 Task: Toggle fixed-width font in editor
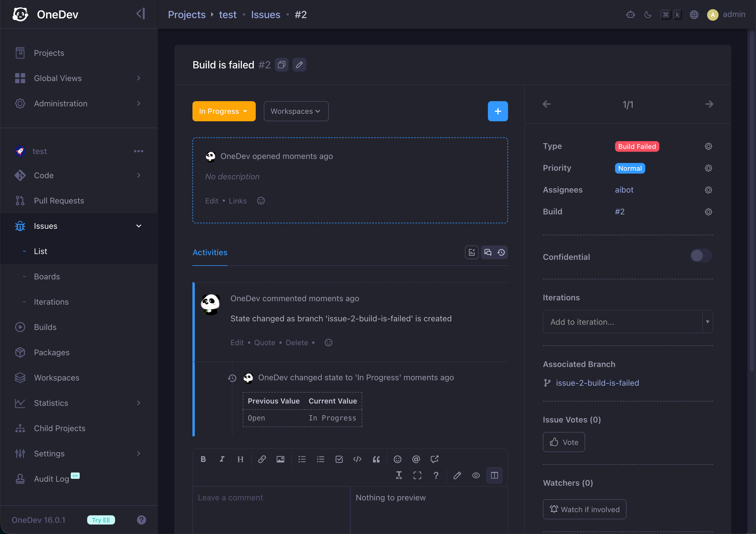[x=399, y=475]
